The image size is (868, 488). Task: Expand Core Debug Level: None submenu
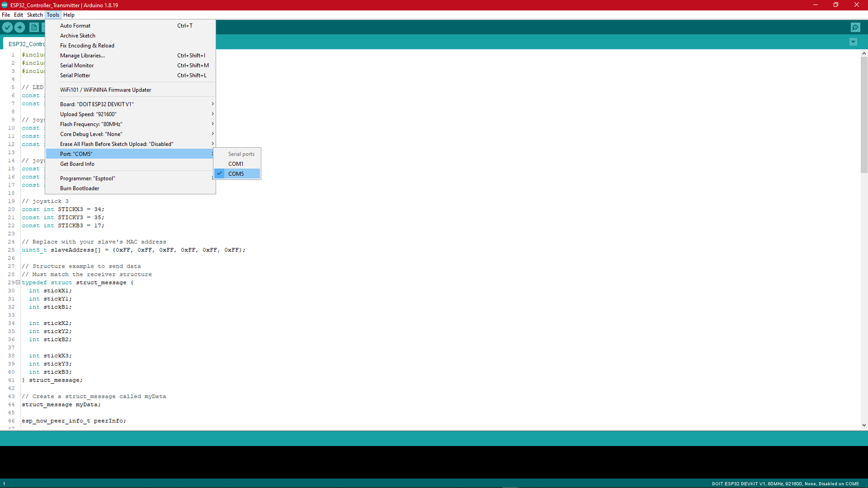tap(131, 134)
